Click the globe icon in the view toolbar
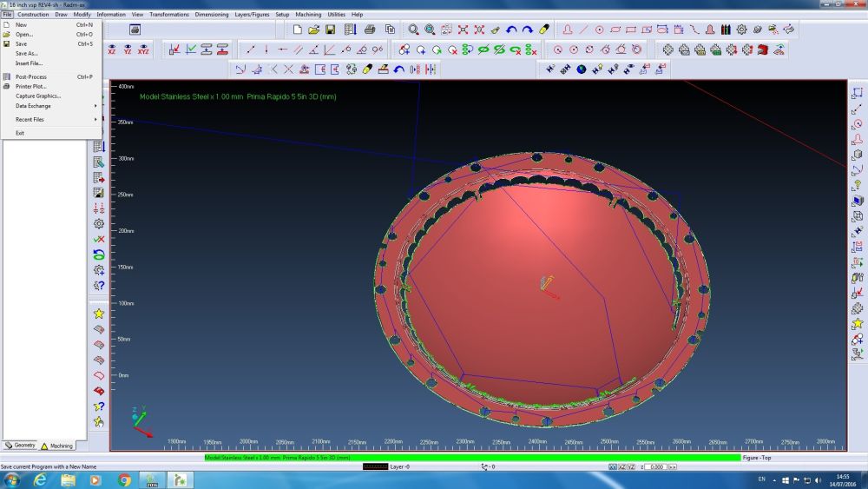The height and width of the screenshot is (489, 868). [x=582, y=69]
